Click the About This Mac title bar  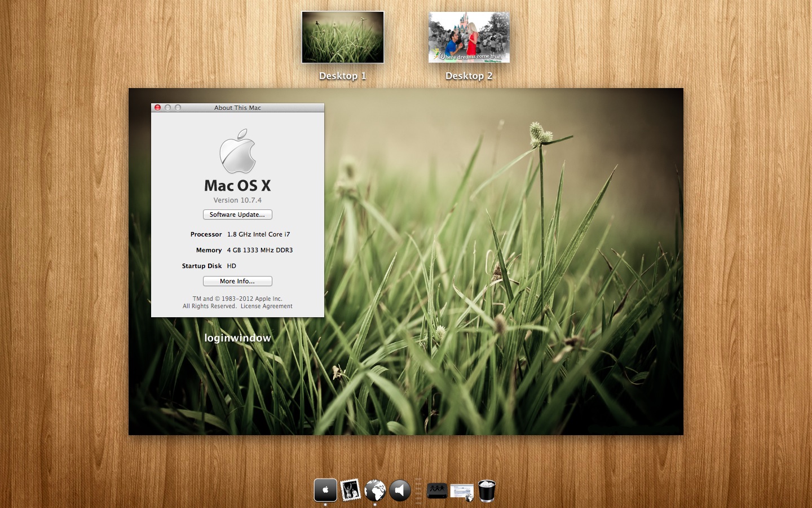pos(237,108)
